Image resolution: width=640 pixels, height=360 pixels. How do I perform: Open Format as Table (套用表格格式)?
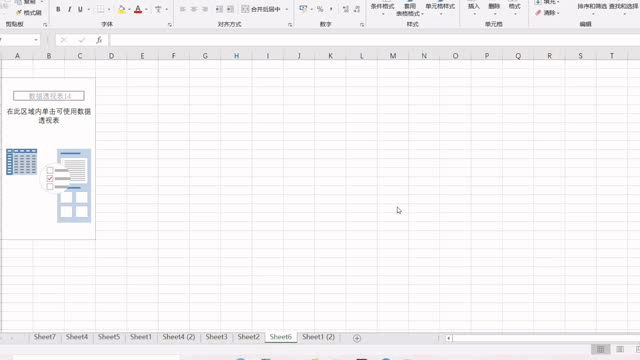(409, 8)
